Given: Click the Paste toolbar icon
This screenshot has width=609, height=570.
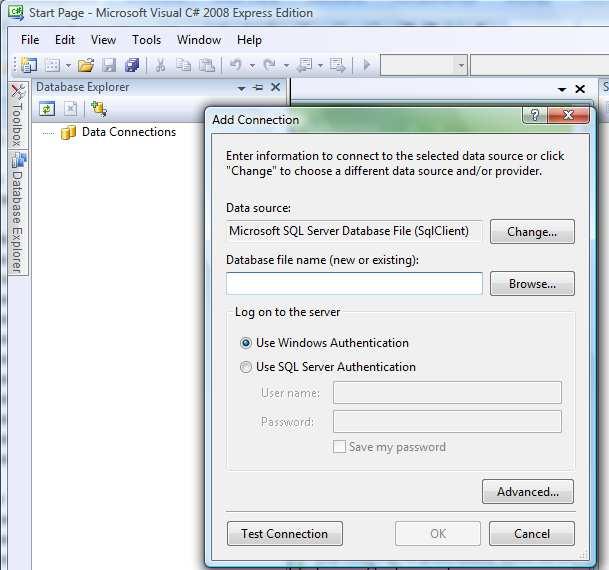Looking at the screenshot, I should click(207, 65).
